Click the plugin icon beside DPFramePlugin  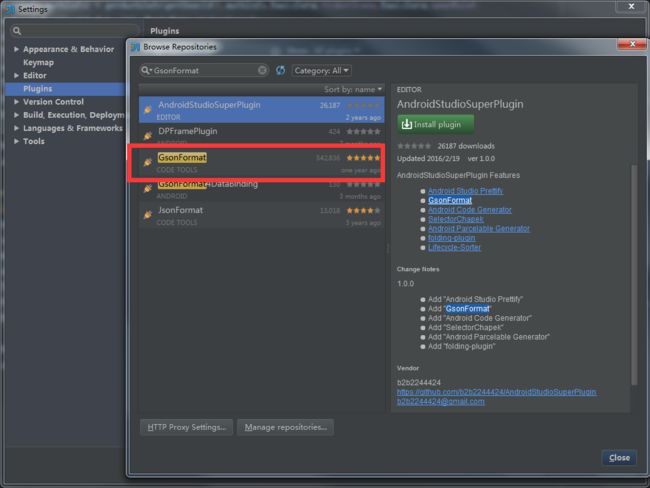(x=148, y=136)
